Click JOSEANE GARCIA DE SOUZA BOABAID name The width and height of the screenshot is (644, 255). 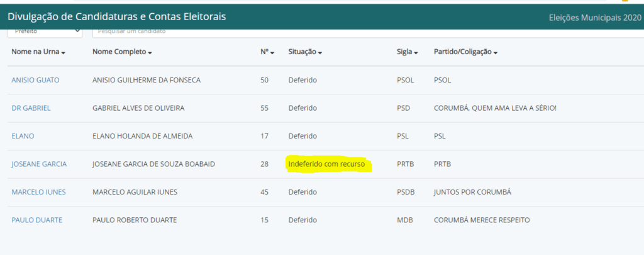click(154, 164)
